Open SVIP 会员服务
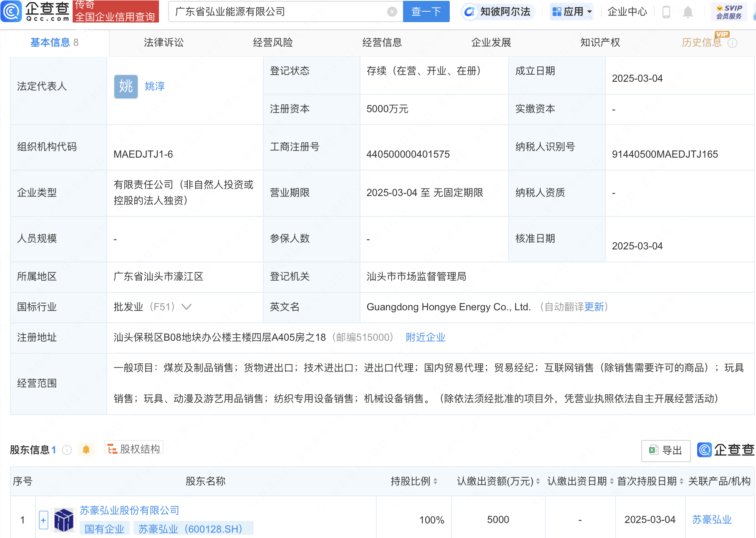The image size is (756, 538). pos(729,12)
